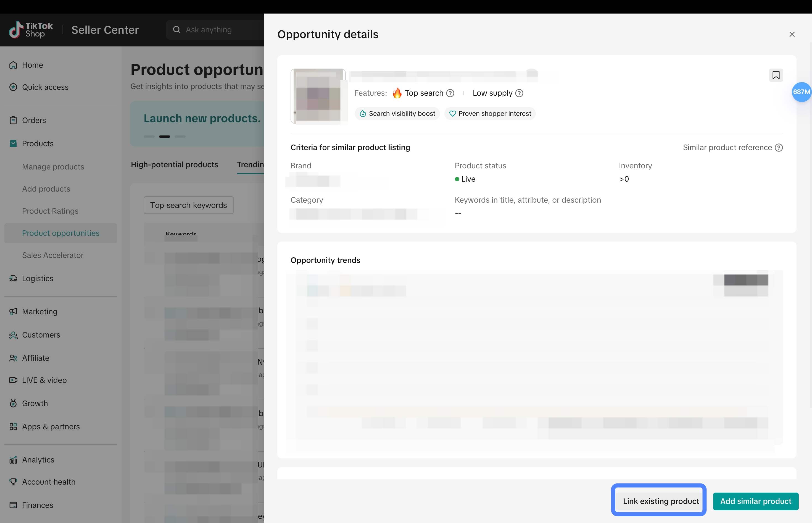This screenshot has height=523, width=812.
Task: Click the search magnifier icon
Action: click(x=176, y=30)
